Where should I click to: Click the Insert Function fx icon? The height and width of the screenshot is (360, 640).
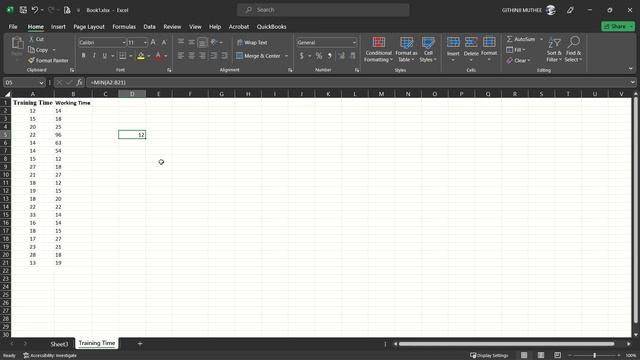80,82
